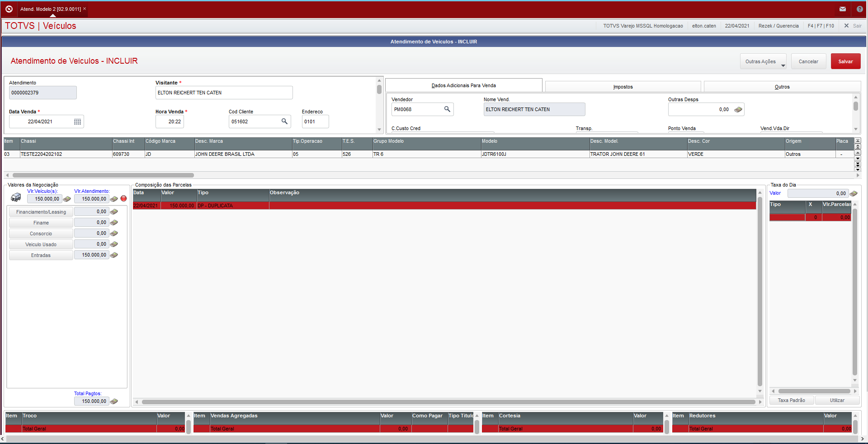This screenshot has height=444, width=868.
Task: Click JOHN DEERE BRASIL LTDA cell
Action: [243, 154]
